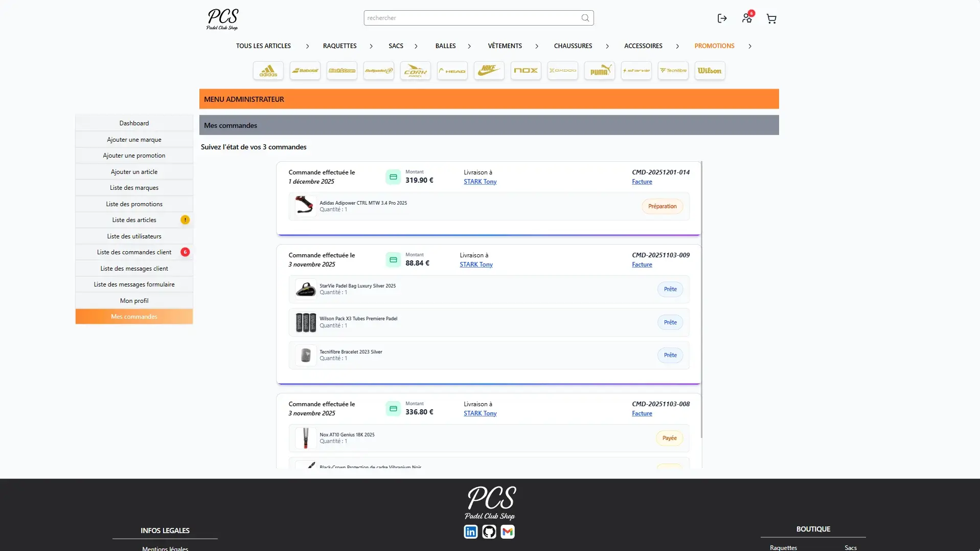
Task: Click STARK Tony link on 319.90 € order
Action: (480, 182)
